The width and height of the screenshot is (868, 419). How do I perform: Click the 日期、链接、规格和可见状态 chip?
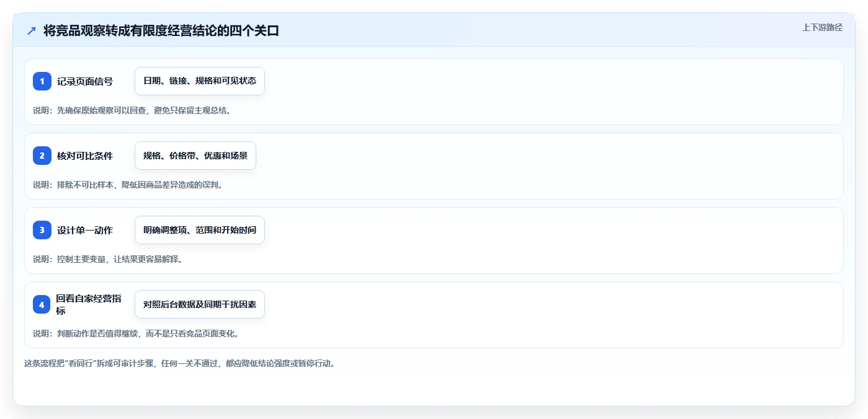click(x=200, y=81)
